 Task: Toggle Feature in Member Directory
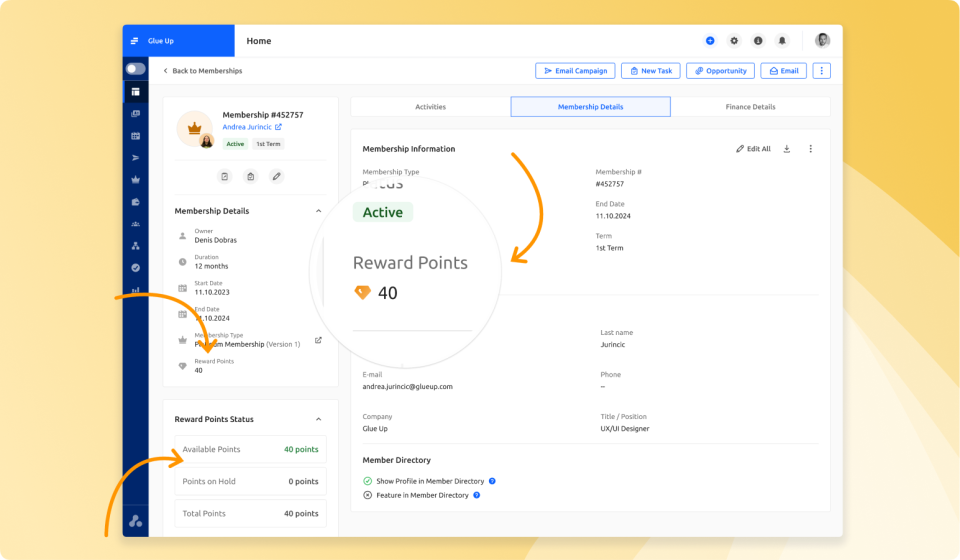pos(368,495)
